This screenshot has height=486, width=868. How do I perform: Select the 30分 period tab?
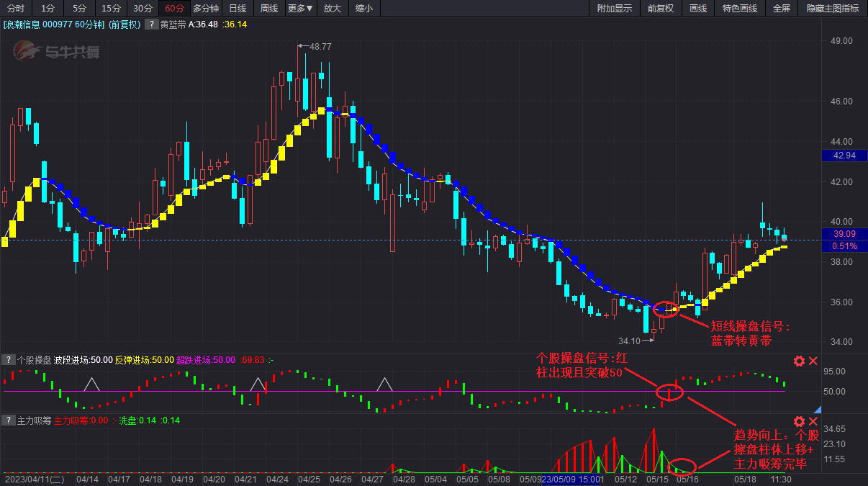(x=143, y=9)
